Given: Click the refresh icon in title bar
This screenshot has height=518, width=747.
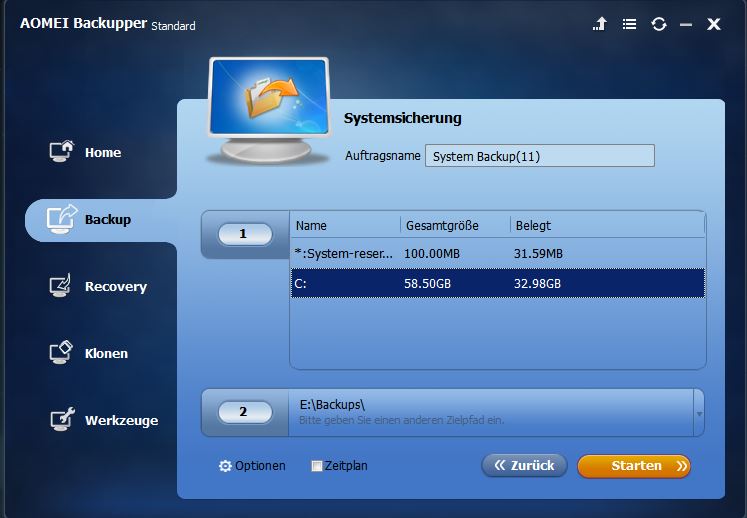Looking at the screenshot, I should [x=659, y=24].
